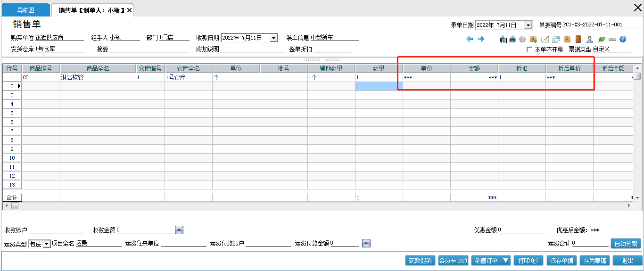Toggle the 本单不开票 checkbox
This screenshot has width=644, height=271.
(x=529, y=49)
